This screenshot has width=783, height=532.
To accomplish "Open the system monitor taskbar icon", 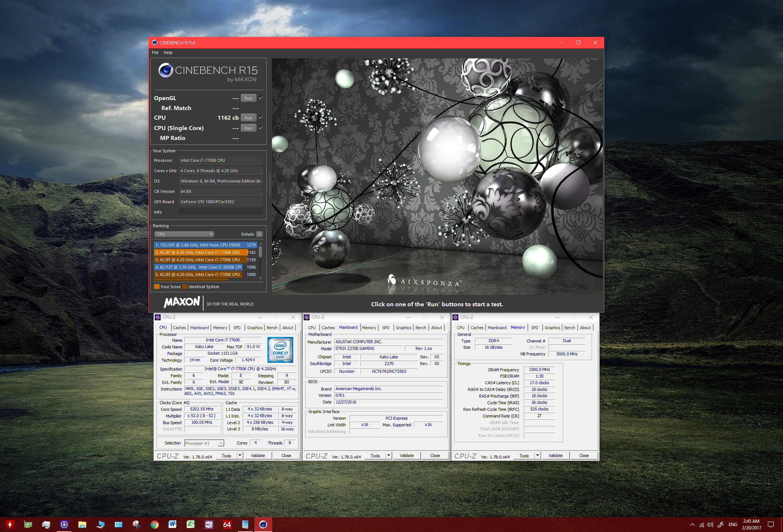I will click(x=46, y=524).
